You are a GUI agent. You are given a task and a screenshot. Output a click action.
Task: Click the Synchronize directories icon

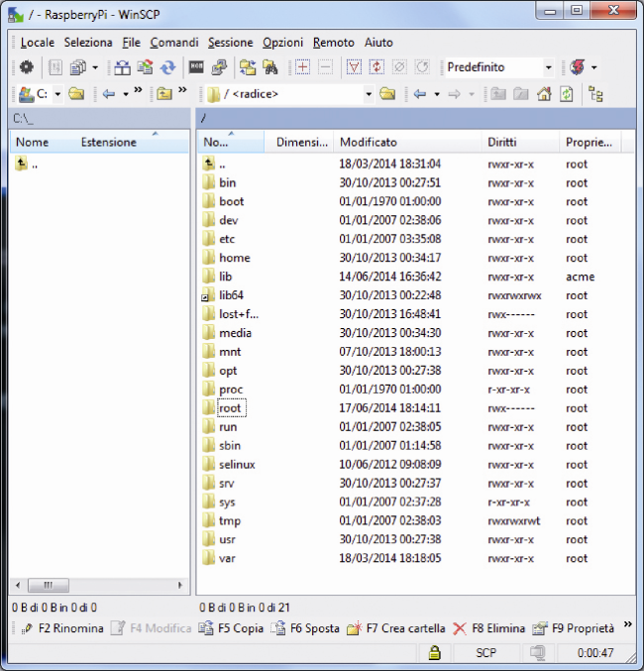(167, 67)
